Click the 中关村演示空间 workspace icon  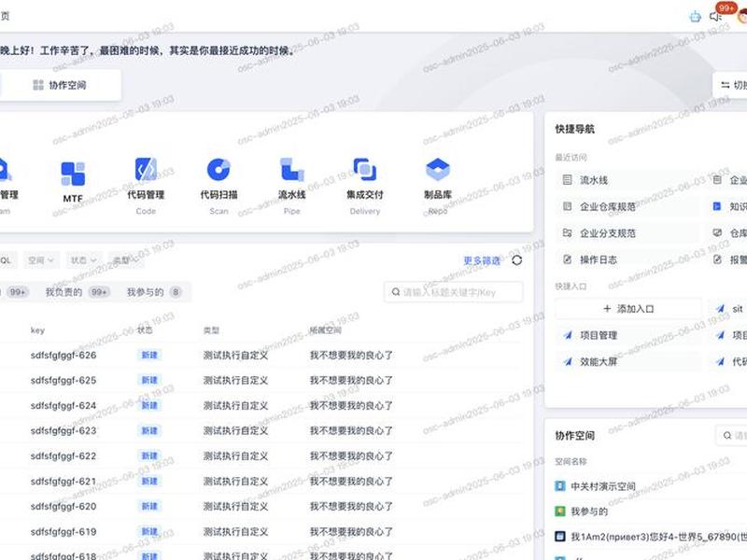pos(560,486)
